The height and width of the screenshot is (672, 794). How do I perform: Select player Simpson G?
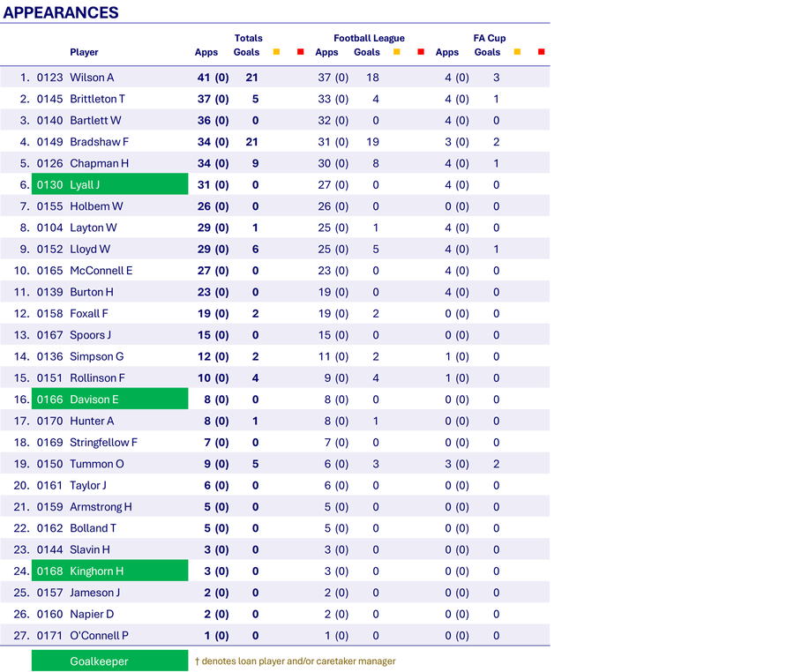(97, 357)
